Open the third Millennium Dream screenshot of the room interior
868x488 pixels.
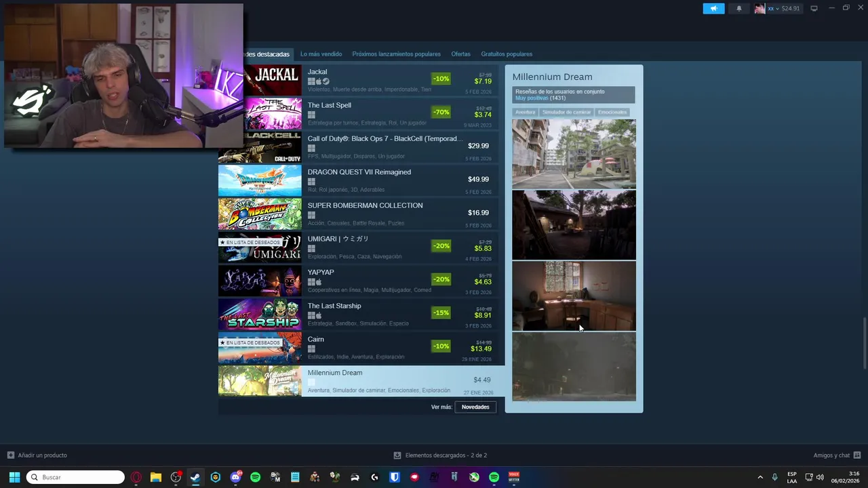[574, 296]
